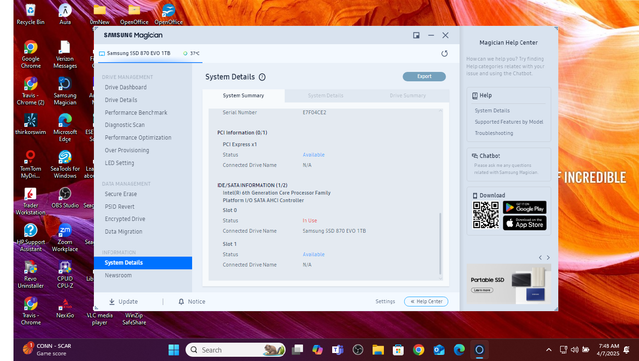The image size is (639, 361).
Task: Click the mini-mode window icon in Magician
Action: [416, 35]
